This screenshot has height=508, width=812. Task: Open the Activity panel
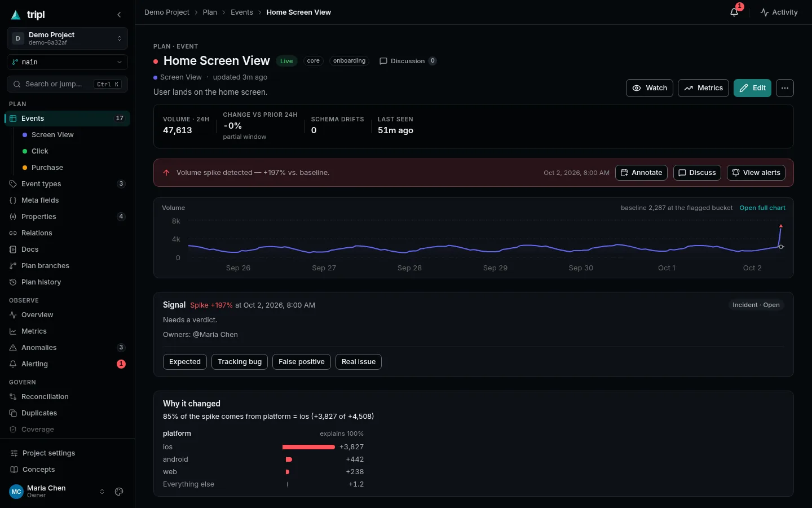coord(779,12)
